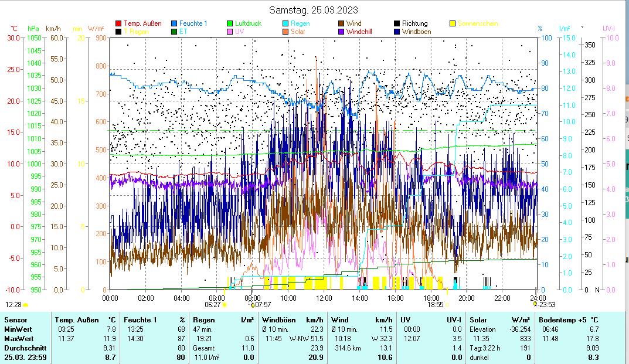Click the dark blue Windböen legend square

coord(397,32)
